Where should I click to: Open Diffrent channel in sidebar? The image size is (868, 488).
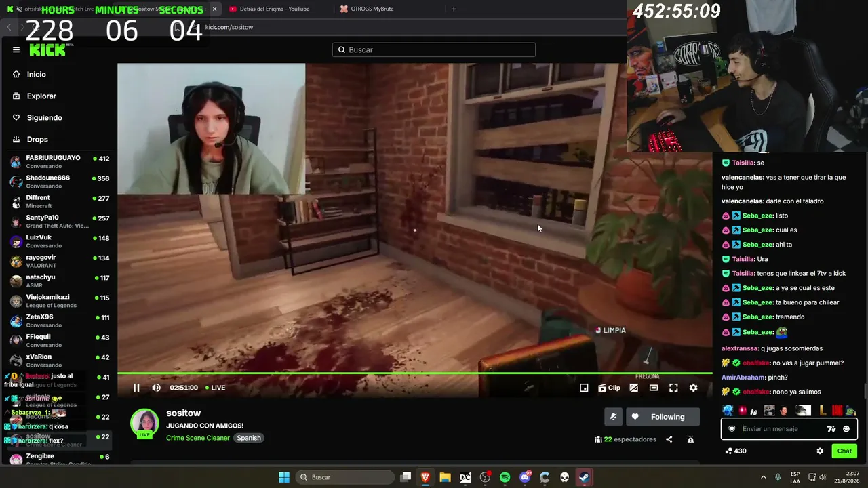point(59,201)
